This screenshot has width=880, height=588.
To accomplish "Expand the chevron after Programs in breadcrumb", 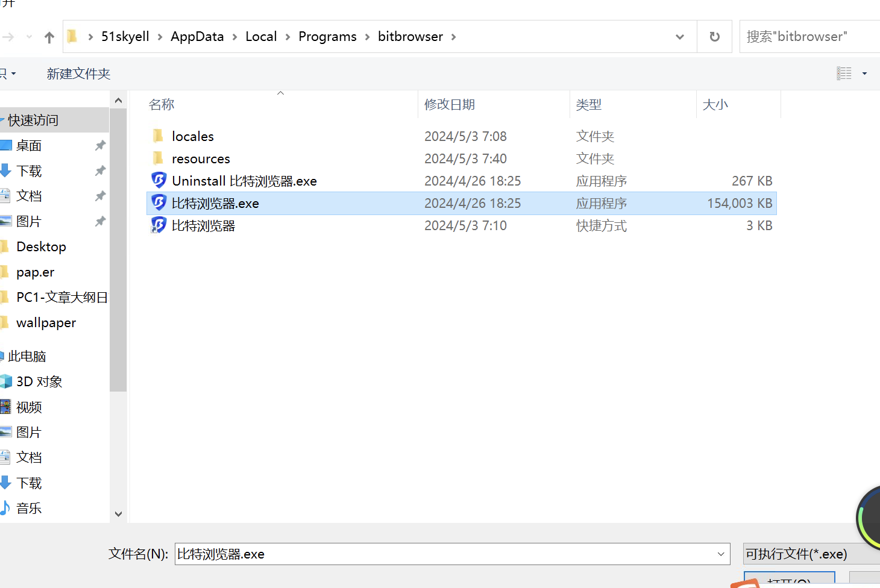I will click(x=367, y=37).
